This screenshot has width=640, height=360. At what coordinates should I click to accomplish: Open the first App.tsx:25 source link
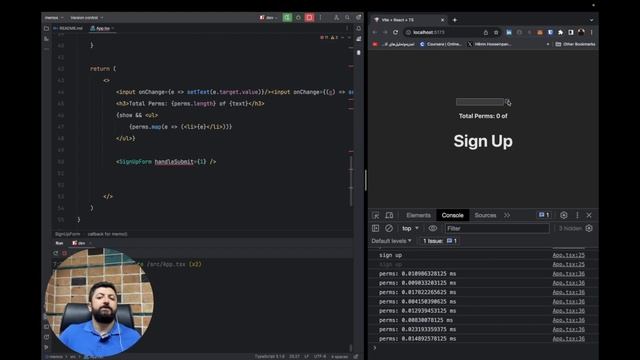[x=569, y=255]
